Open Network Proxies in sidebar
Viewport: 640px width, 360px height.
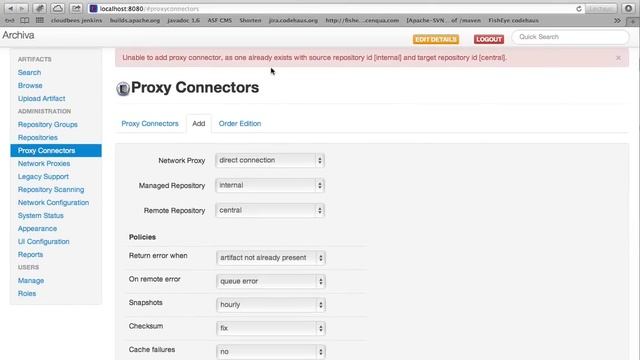[x=44, y=163]
